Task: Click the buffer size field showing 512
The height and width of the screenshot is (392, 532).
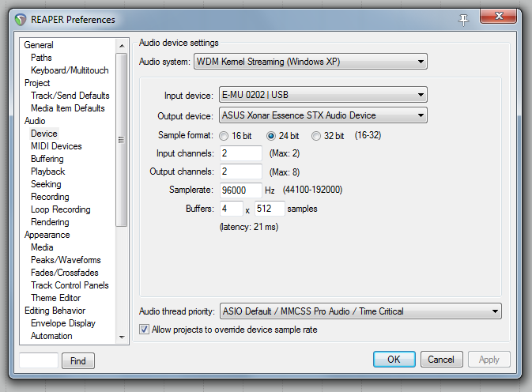Action: (x=270, y=209)
